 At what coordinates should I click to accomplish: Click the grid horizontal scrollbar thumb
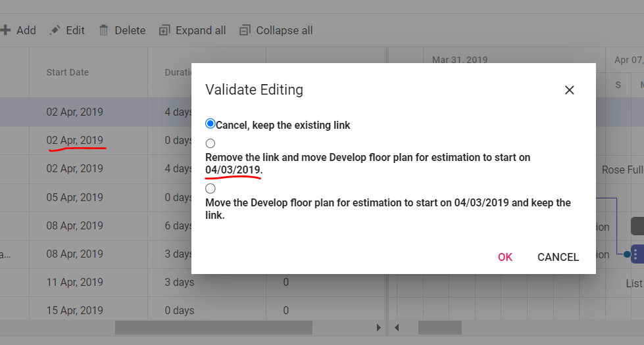point(213,327)
